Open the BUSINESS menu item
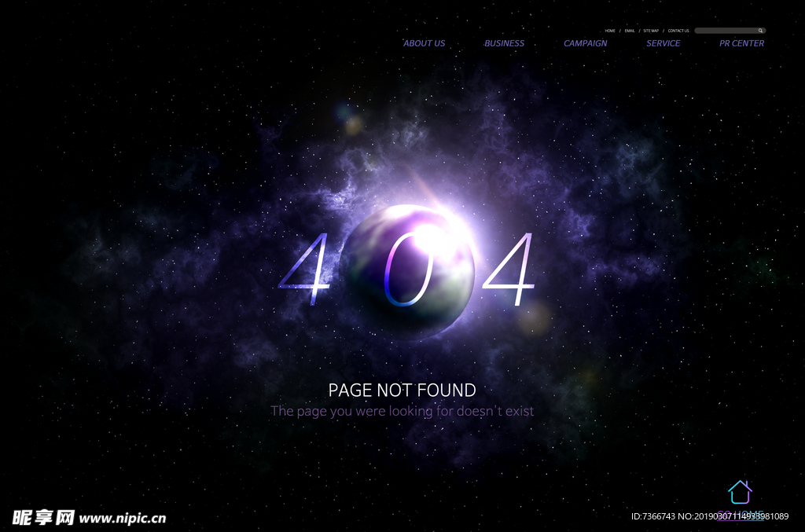This screenshot has height=532, width=805. (504, 43)
